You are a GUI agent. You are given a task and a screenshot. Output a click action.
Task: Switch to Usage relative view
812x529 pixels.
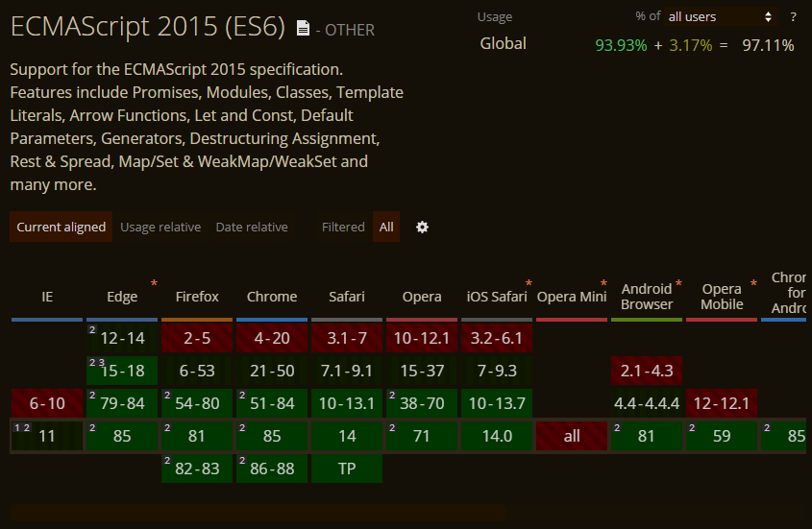point(160,227)
